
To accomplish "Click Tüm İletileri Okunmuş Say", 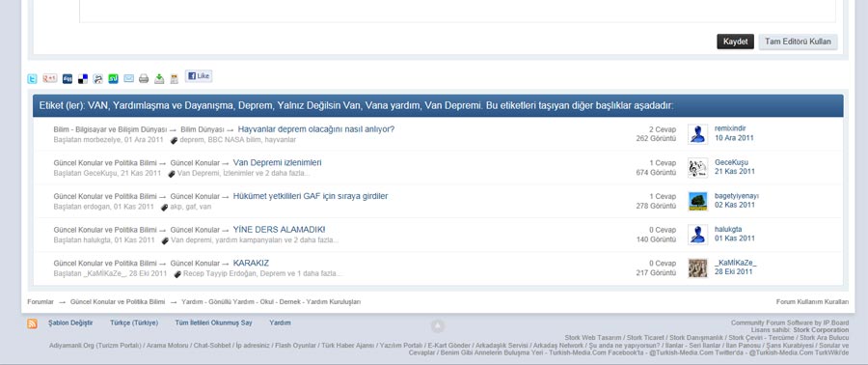I will (214, 323).
